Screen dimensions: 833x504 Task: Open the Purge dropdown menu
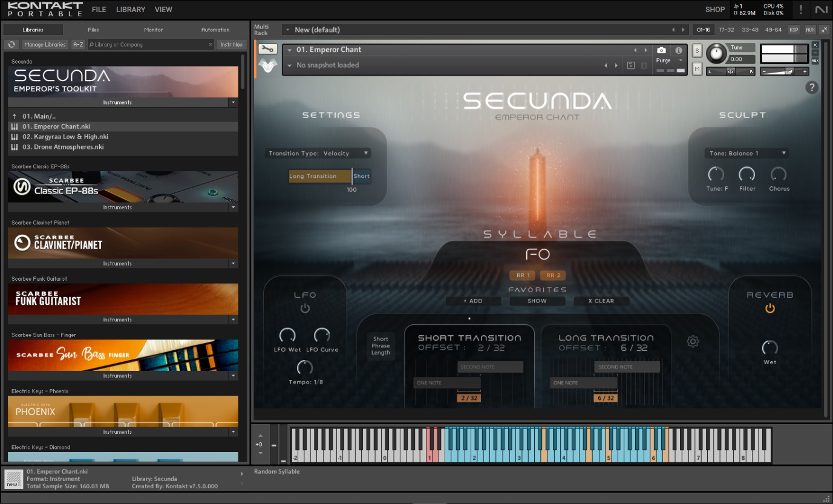[x=670, y=61]
